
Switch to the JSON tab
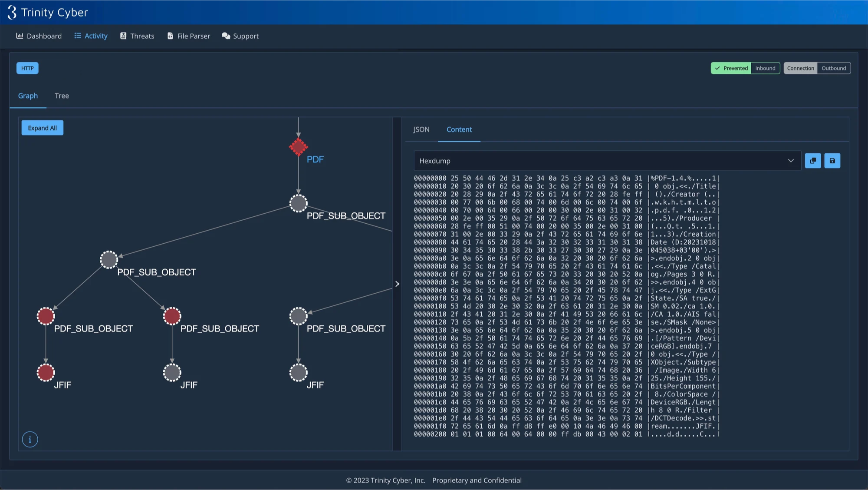point(421,129)
